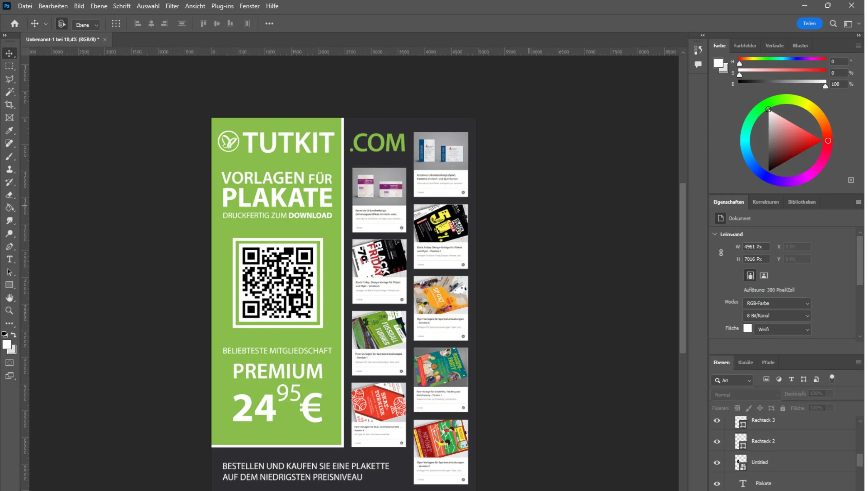Select the Pen tool
This screenshot has height=491, width=868.
click(10, 246)
